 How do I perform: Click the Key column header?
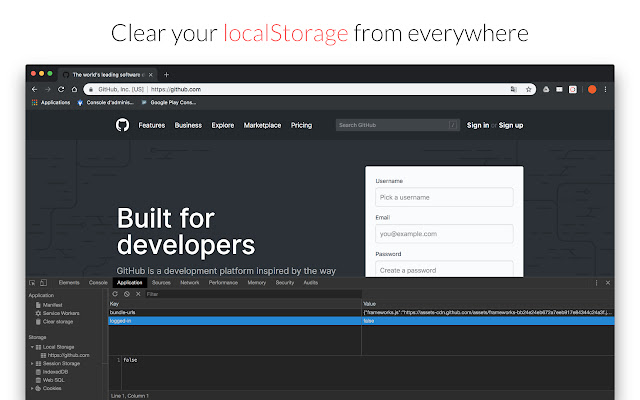(235, 304)
